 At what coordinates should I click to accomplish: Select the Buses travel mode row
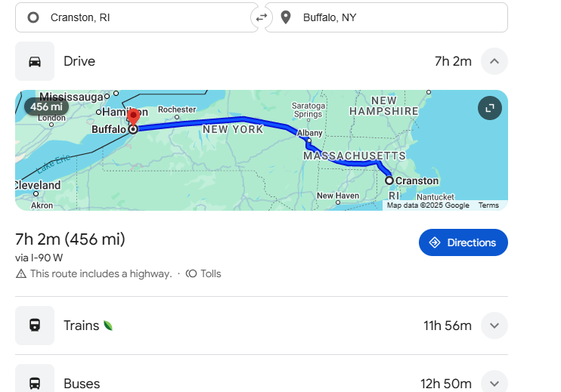tap(227, 383)
